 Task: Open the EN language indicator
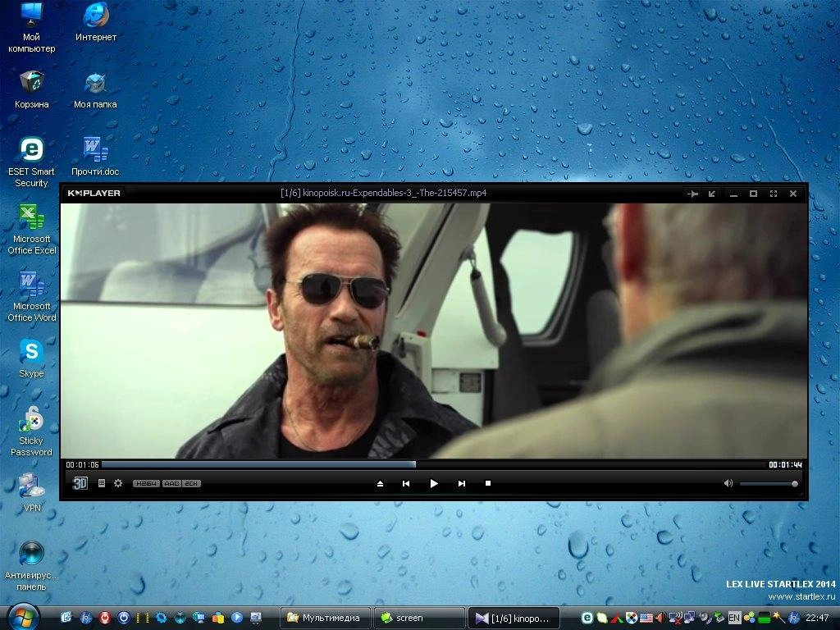734,618
